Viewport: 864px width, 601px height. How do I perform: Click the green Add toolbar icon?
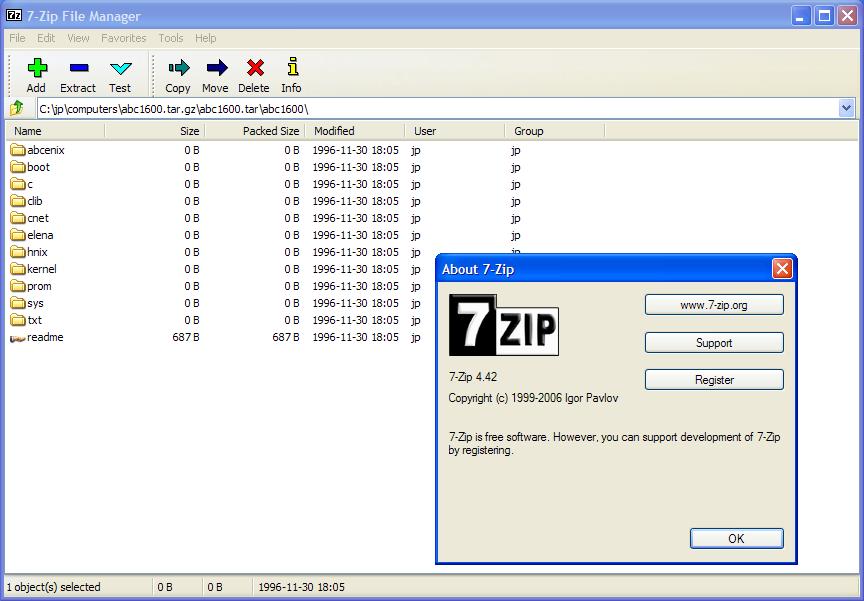tap(37, 68)
